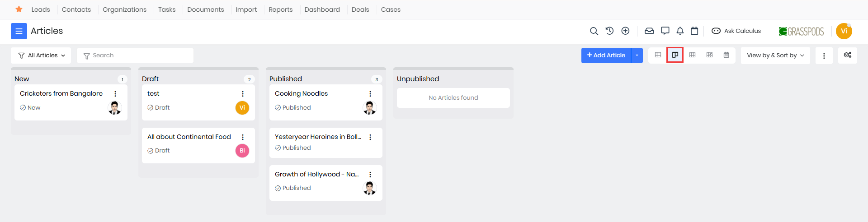Click the quick create plus icon

coord(625,31)
